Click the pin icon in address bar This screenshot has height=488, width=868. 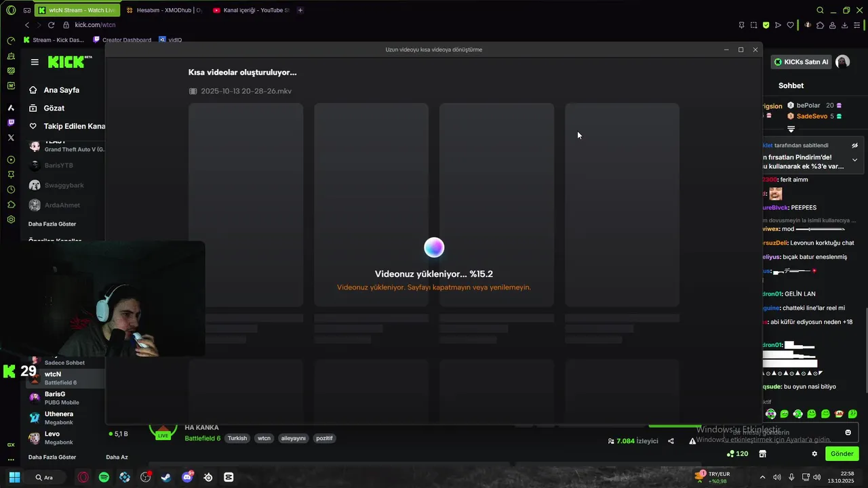(741, 25)
